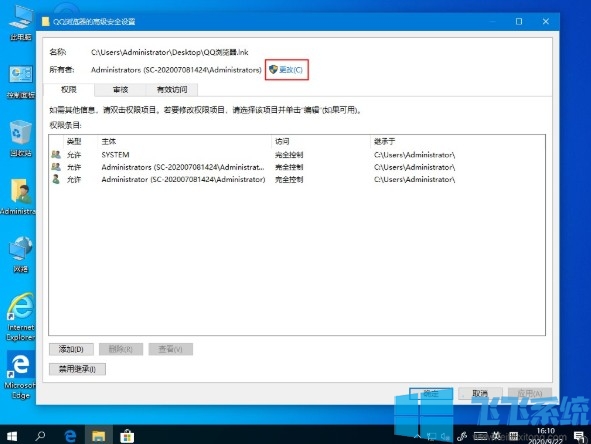Click the C:\Users\Administrator\ inherited path for SYSTEM
This screenshot has width=591, height=444.
click(415, 155)
